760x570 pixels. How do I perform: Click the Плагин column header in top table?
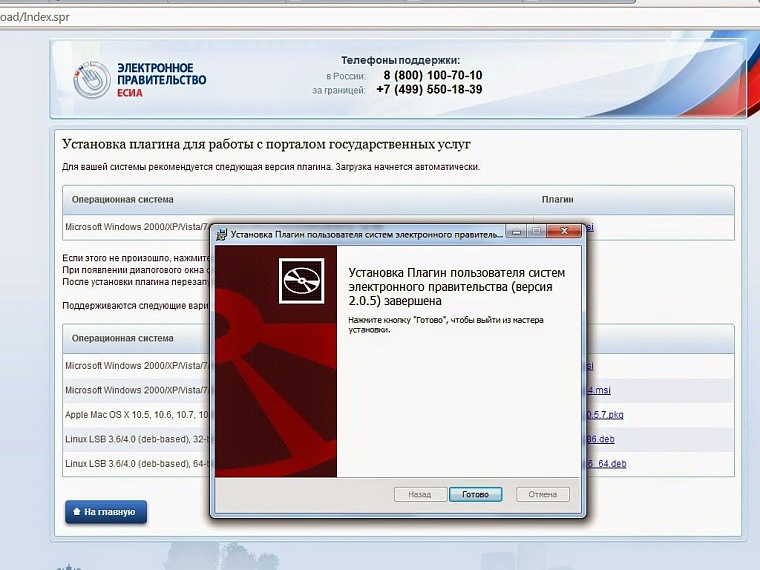(x=557, y=199)
